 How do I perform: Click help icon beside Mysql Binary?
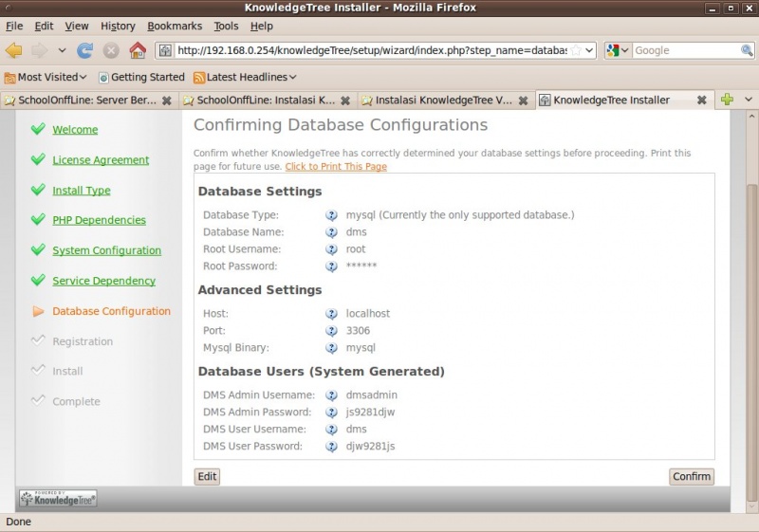pos(331,348)
